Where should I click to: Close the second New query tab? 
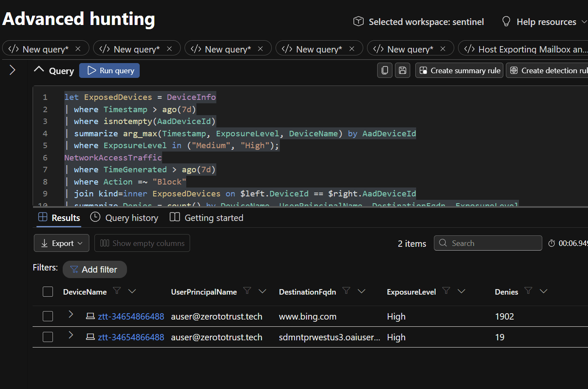click(169, 49)
